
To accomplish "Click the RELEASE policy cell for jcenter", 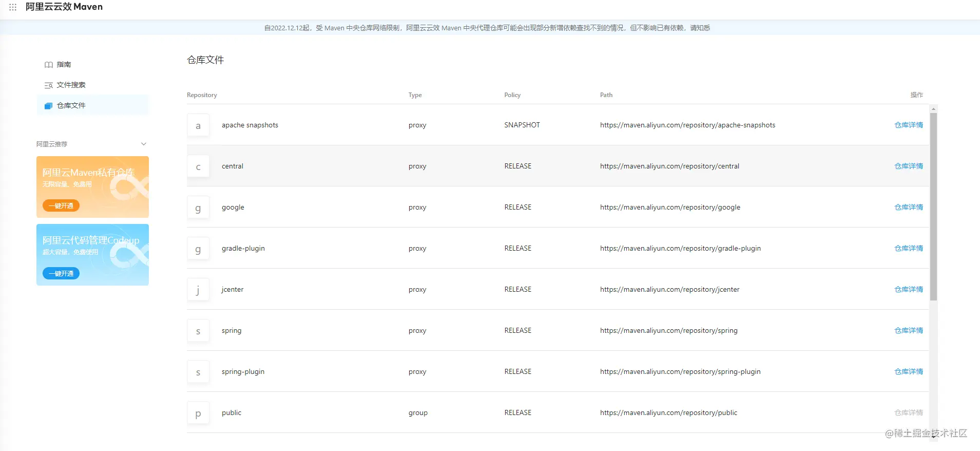I will (517, 289).
